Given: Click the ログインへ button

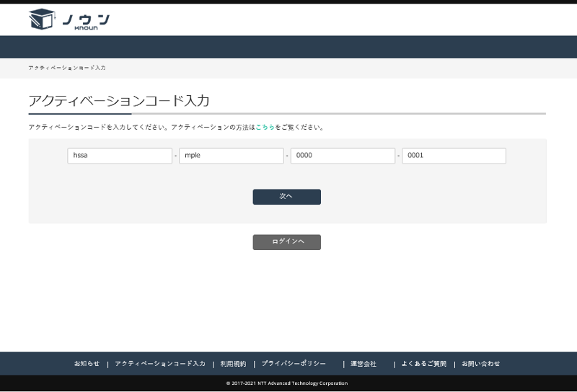Looking at the screenshot, I should pos(286,242).
